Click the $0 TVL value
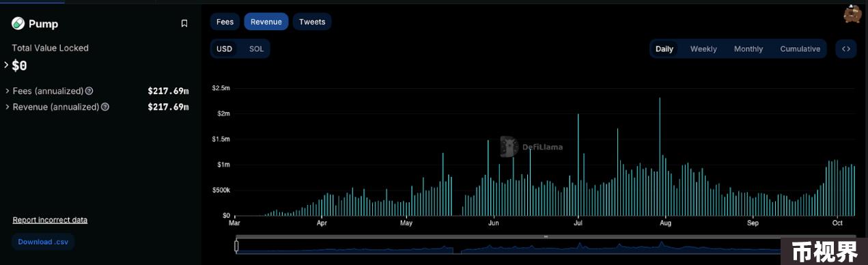Screen dimensions: 868x265 (19, 66)
